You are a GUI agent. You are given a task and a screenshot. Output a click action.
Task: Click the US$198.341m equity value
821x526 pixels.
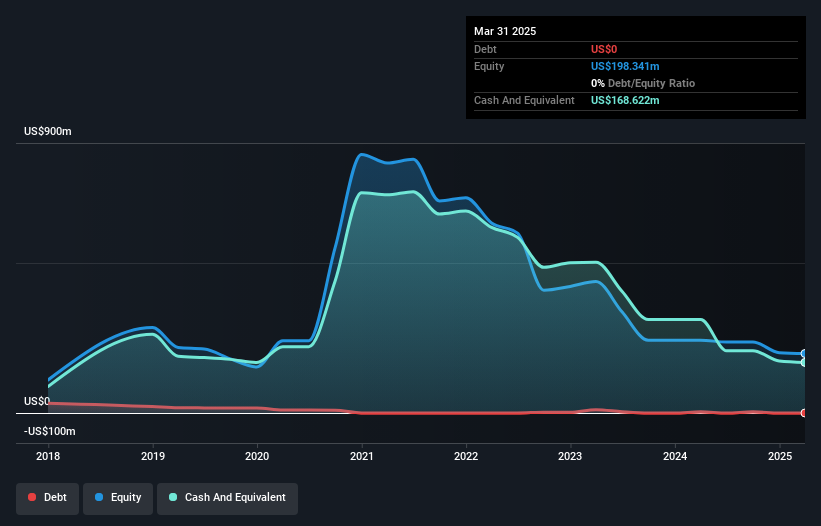point(625,66)
